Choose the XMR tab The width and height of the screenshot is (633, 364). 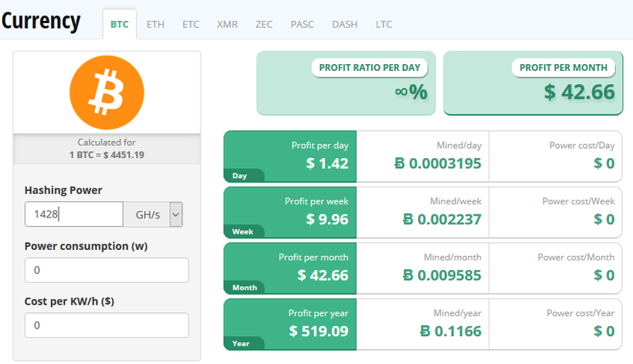pyautogui.click(x=227, y=24)
